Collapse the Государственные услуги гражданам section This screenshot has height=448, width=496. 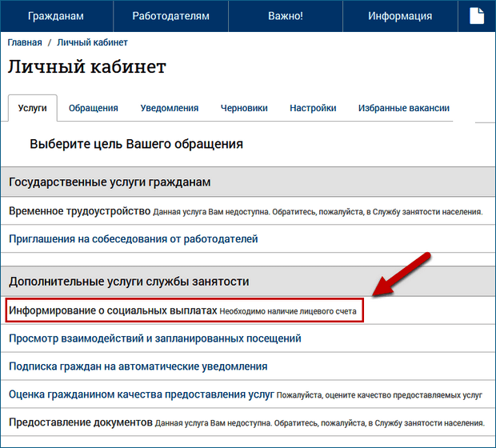[110, 182]
